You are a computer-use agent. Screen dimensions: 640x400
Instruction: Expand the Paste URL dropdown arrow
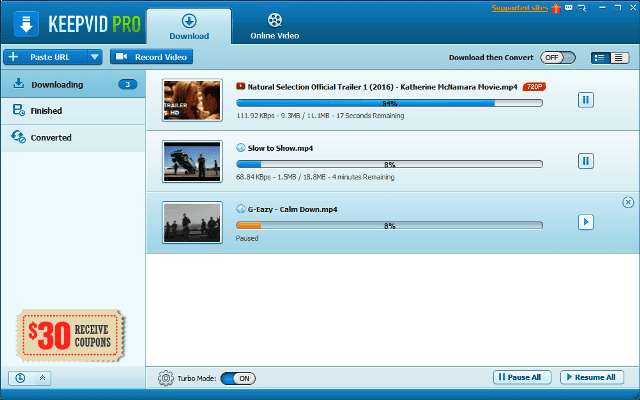point(95,57)
